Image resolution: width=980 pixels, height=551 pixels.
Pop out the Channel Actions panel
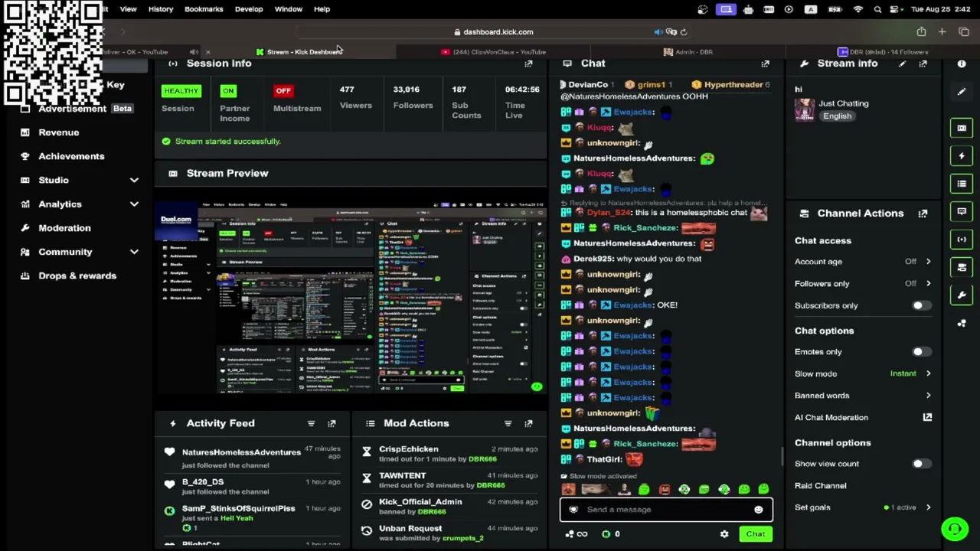(x=923, y=214)
